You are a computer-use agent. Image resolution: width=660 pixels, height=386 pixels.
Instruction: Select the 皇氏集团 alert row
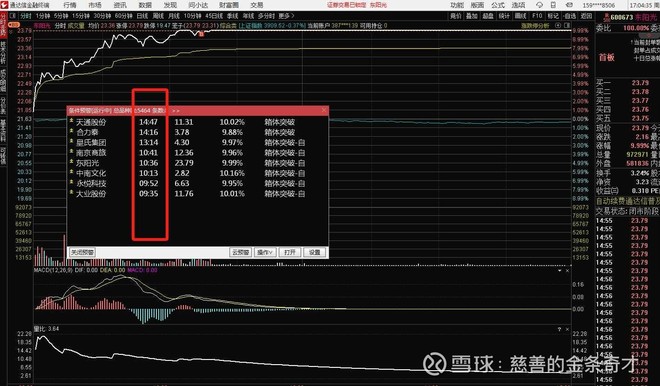tap(197, 142)
